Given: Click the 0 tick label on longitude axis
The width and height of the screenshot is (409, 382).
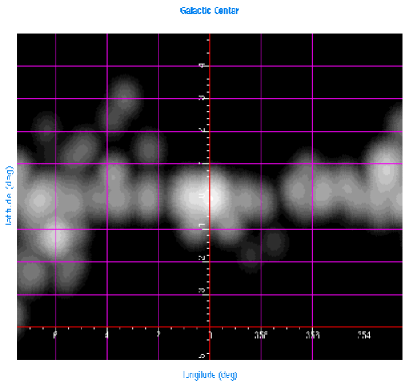Looking at the screenshot, I should pos(211,335).
